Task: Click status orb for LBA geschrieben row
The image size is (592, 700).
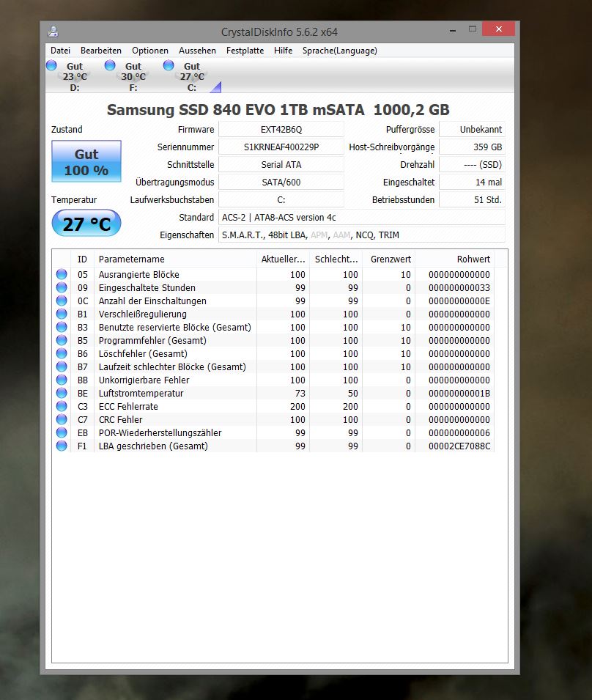Action: click(62, 446)
